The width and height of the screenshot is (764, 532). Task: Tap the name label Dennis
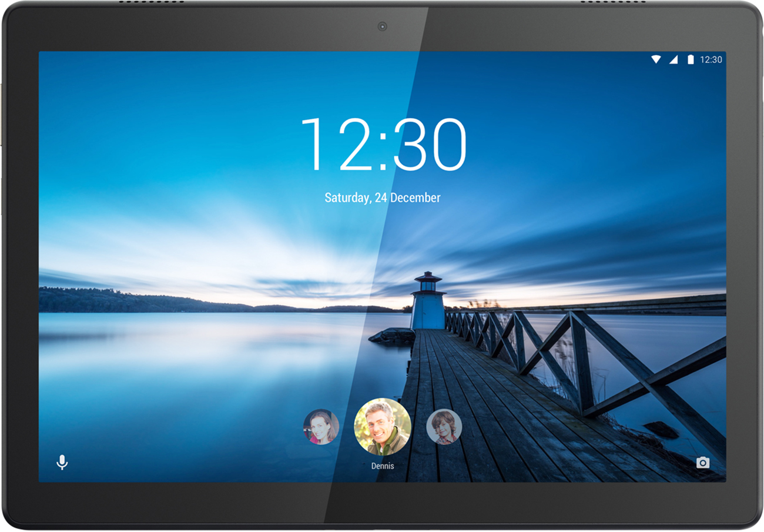pos(382,465)
